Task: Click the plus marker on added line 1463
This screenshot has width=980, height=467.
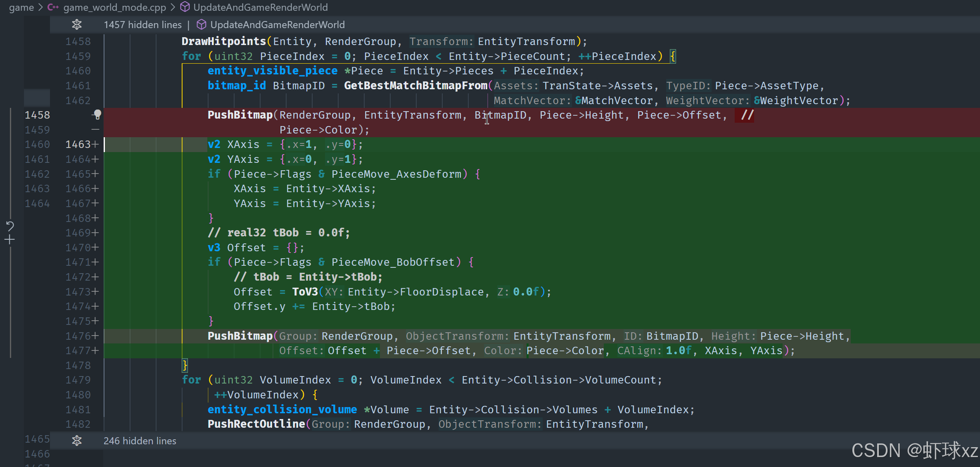Action: 95,144
